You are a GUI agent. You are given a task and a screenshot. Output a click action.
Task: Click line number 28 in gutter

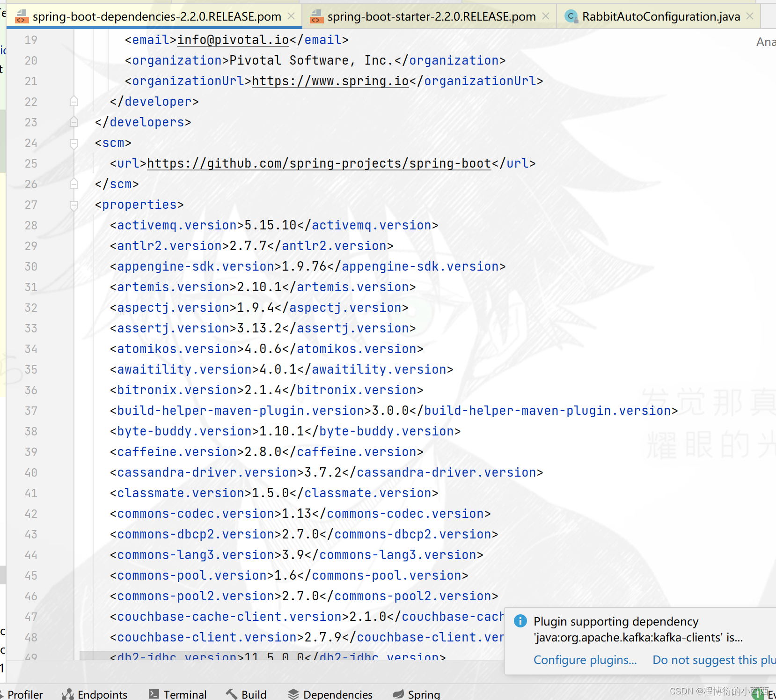31,225
